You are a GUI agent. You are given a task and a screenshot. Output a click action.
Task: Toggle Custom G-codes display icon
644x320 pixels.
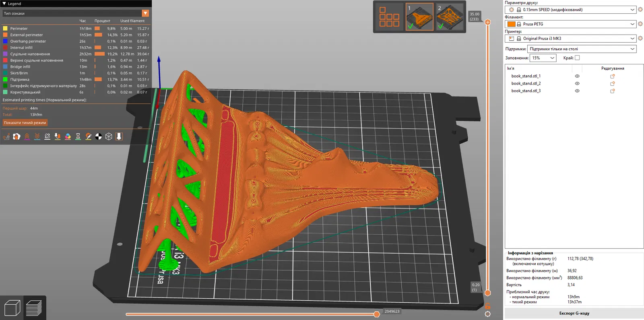click(x=89, y=136)
